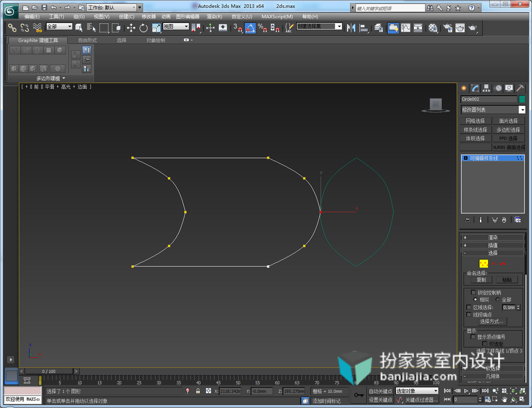This screenshot has width=532, height=408.
Task: Open 编辑(E) menu
Action: [x=32, y=16]
